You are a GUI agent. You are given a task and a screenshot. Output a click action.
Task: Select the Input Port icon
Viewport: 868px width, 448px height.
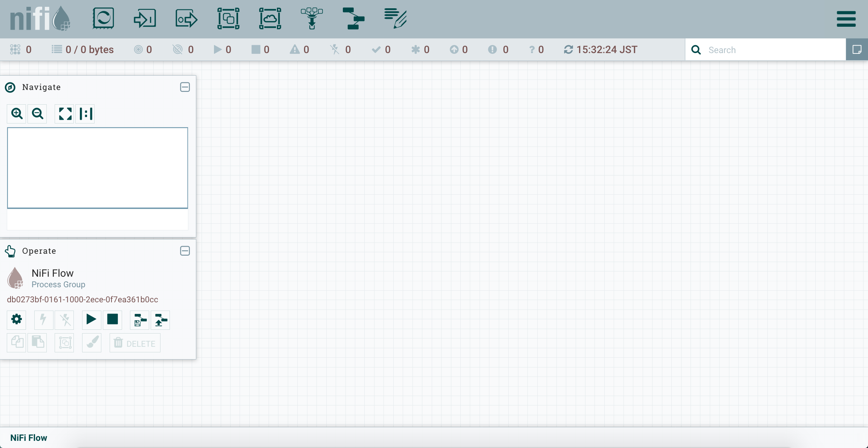click(x=145, y=18)
